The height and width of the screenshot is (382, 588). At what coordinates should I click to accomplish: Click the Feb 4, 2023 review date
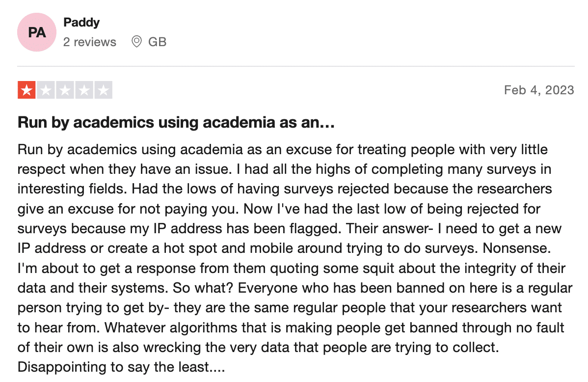539,90
